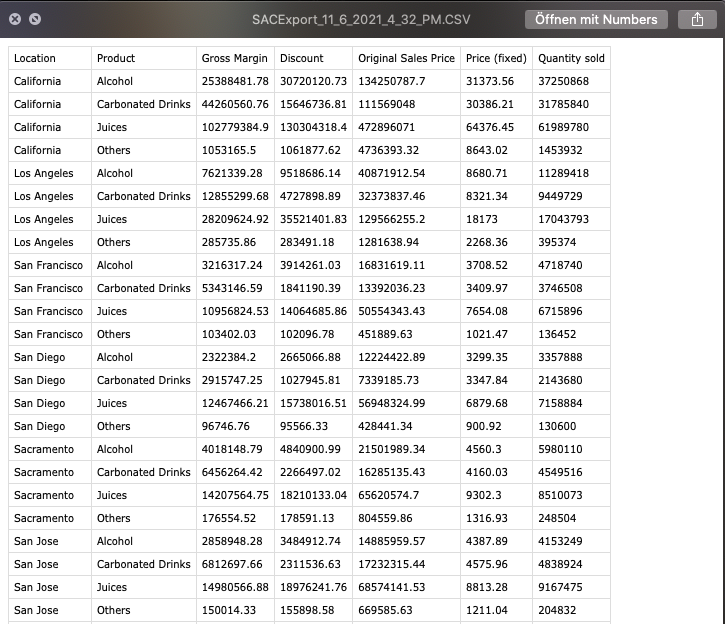Click Price value 18173
Image resolution: width=725 pixels, height=624 pixels.
click(481, 219)
